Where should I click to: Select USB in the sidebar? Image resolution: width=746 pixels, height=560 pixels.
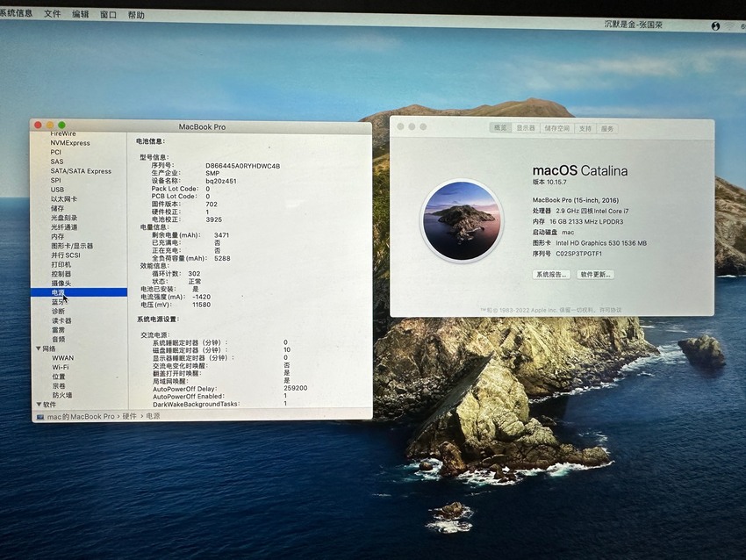[57, 190]
